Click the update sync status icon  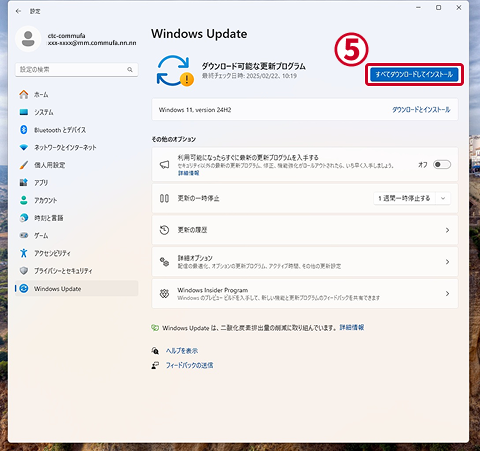[x=175, y=71]
